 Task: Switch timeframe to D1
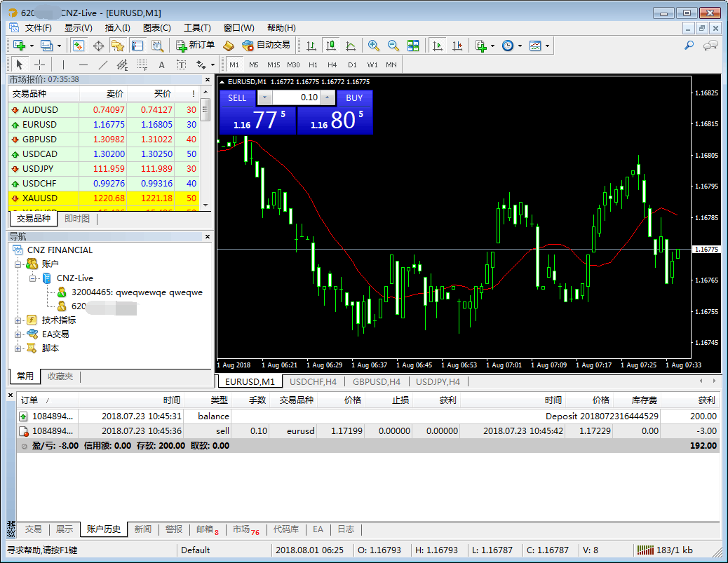click(x=352, y=65)
